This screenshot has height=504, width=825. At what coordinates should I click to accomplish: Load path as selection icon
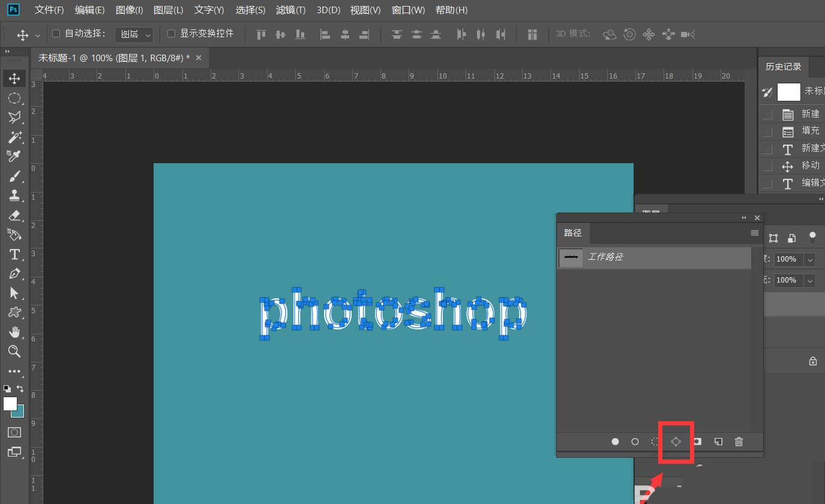pyautogui.click(x=655, y=442)
